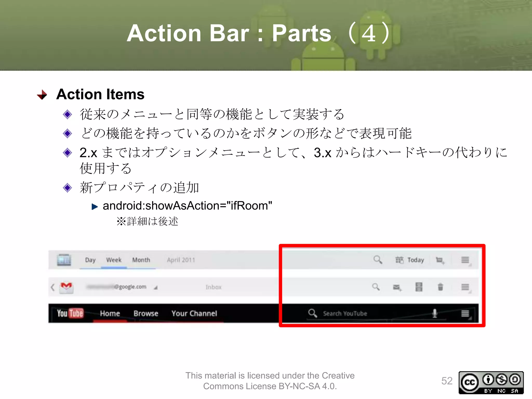Click the Calendar app icon

click(x=64, y=260)
